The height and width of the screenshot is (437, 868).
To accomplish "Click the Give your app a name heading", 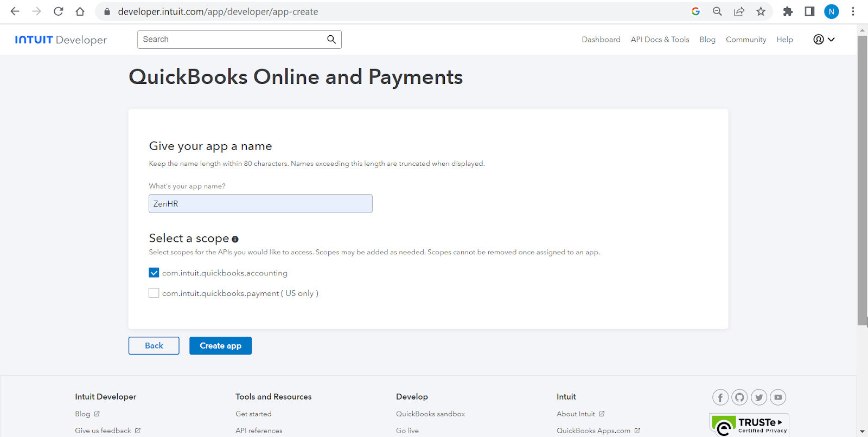I will (210, 146).
